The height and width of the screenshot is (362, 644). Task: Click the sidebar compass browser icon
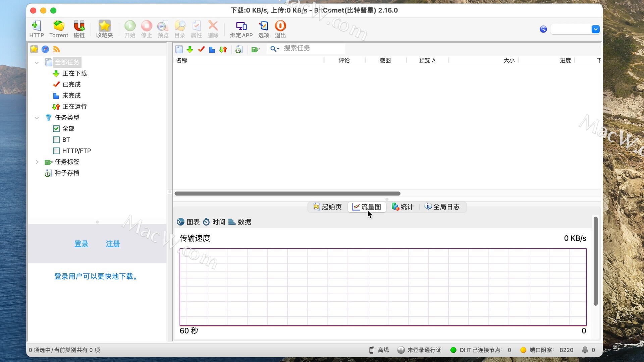pos(45,49)
